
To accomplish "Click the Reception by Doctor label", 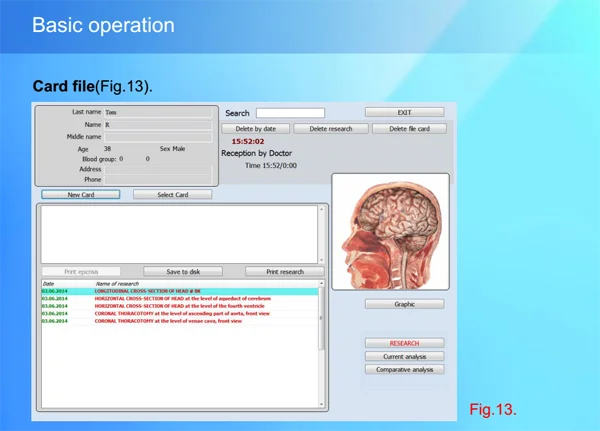I will (x=256, y=153).
